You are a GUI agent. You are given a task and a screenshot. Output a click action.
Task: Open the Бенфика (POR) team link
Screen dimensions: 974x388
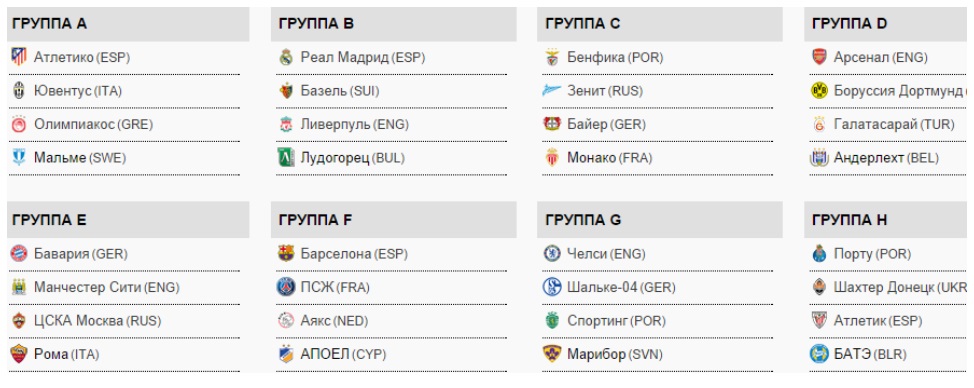(615, 58)
